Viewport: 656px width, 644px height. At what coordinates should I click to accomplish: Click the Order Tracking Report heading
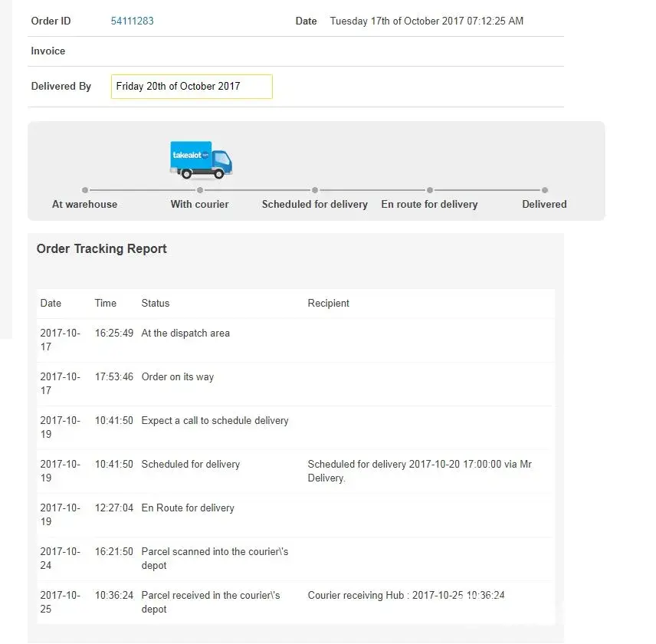pos(102,248)
